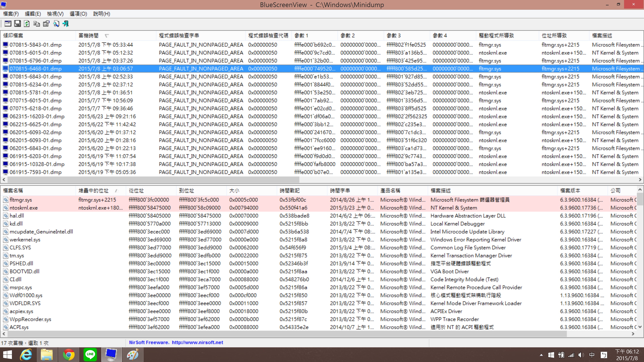Sort the lower pane by 產品名稱 header
The image size is (644, 362).
(x=402, y=191)
